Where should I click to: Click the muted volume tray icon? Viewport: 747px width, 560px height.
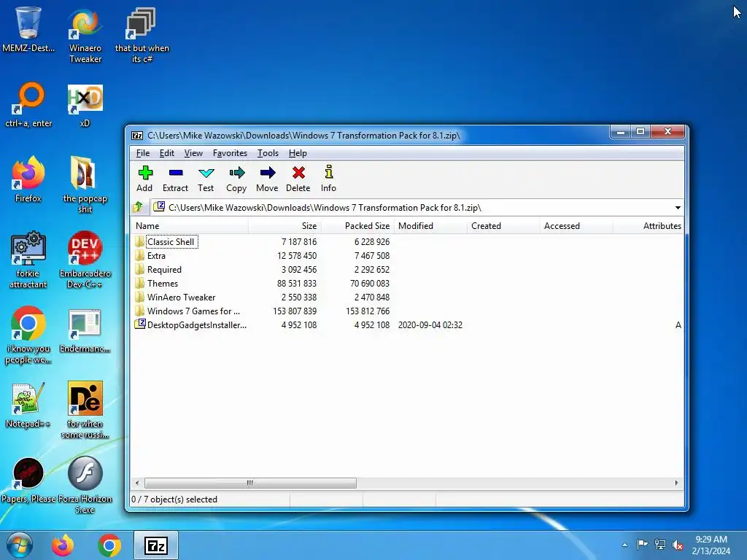point(678,545)
